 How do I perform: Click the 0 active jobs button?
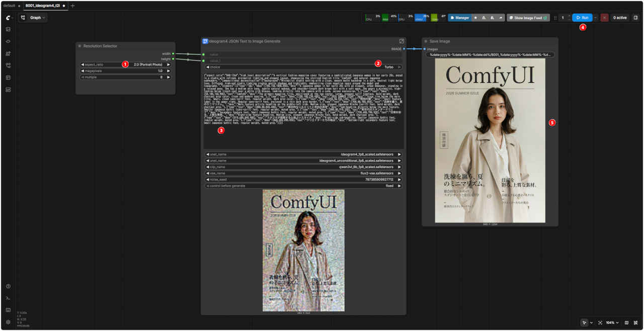620,18
